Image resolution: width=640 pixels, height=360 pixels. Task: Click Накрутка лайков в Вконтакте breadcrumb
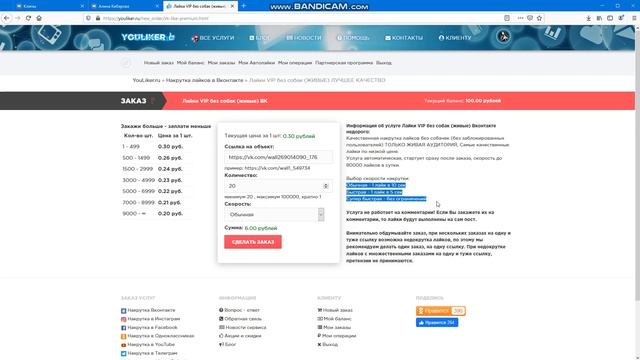[204, 80]
